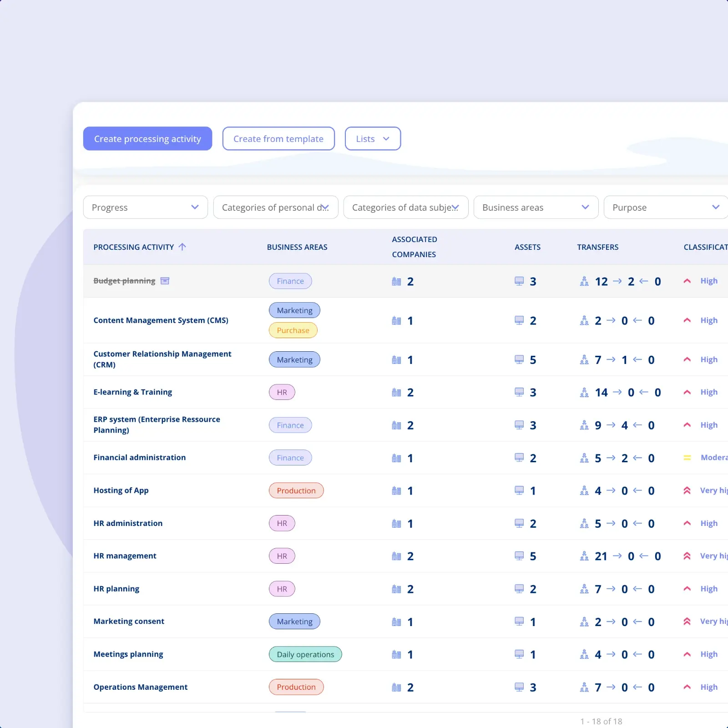Image resolution: width=728 pixels, height=728 pixels.
Task: Click Marketing tag in CRM row
Action: pyautogui.click(x=294, y=359)
